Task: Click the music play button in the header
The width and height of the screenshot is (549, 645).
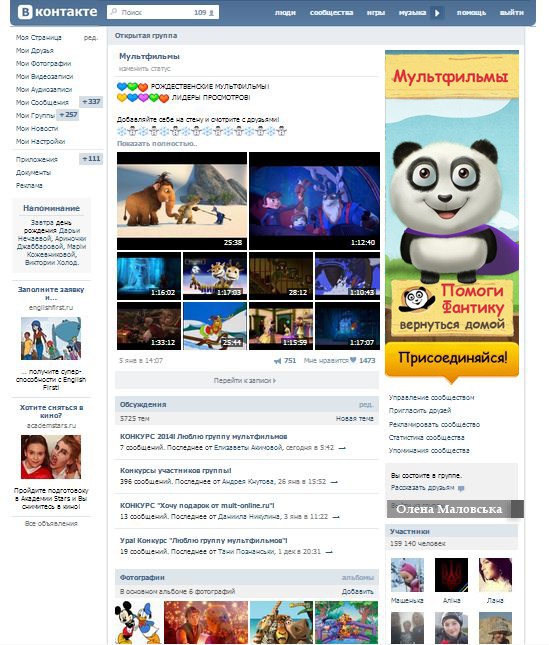Action: coord(437,13)
